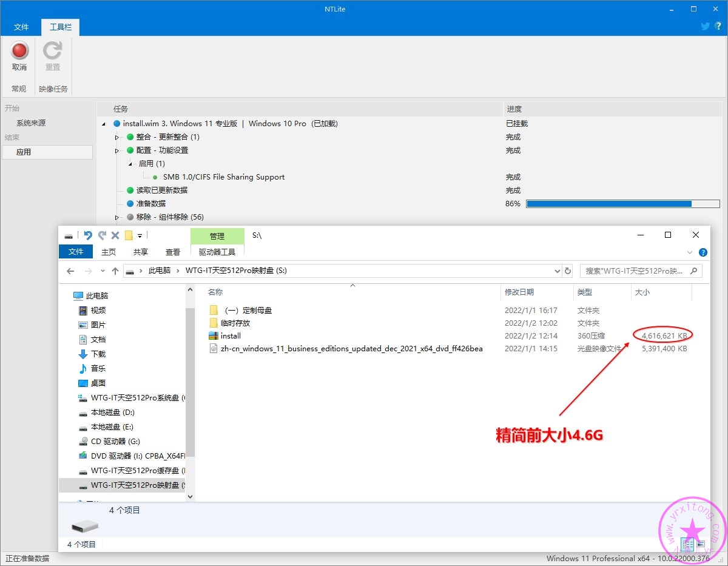Click the redo arrow in Explorer quick access toolbar
The height and width of the screenshot is (566, 728).
pos(102,235)
